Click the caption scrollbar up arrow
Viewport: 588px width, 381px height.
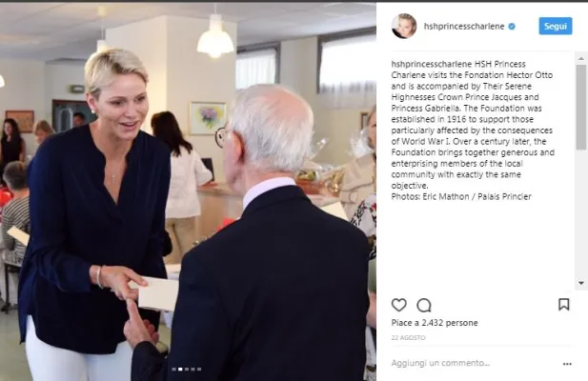tap(581, 59)
